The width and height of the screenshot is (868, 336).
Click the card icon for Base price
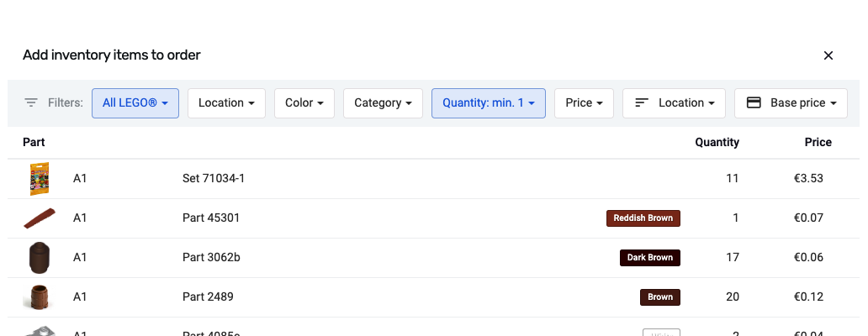[754, 102]
